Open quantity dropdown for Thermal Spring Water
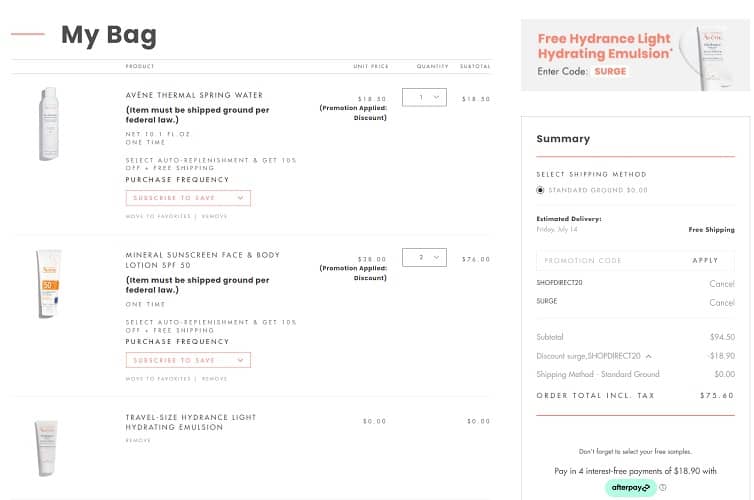Image resolution: width=754 pixels, height=500 pixels. coord(424,97)
